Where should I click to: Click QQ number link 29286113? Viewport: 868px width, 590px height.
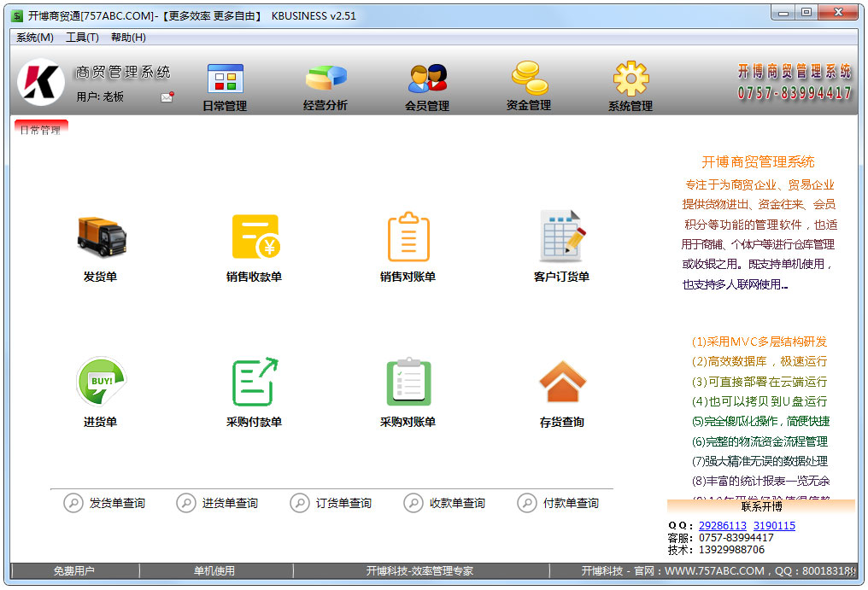[x=722, y=526]
